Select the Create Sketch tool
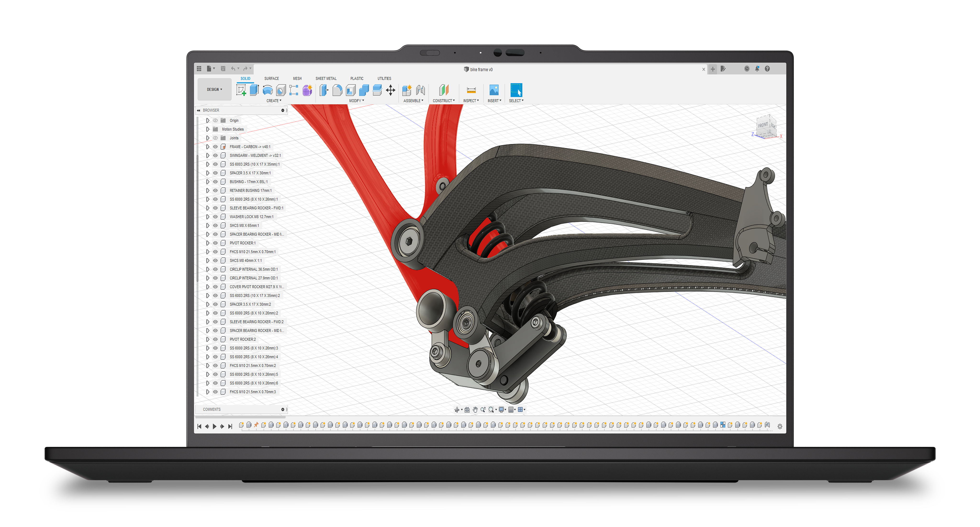This screenshot has height=527, width=980. click(241, 90)
